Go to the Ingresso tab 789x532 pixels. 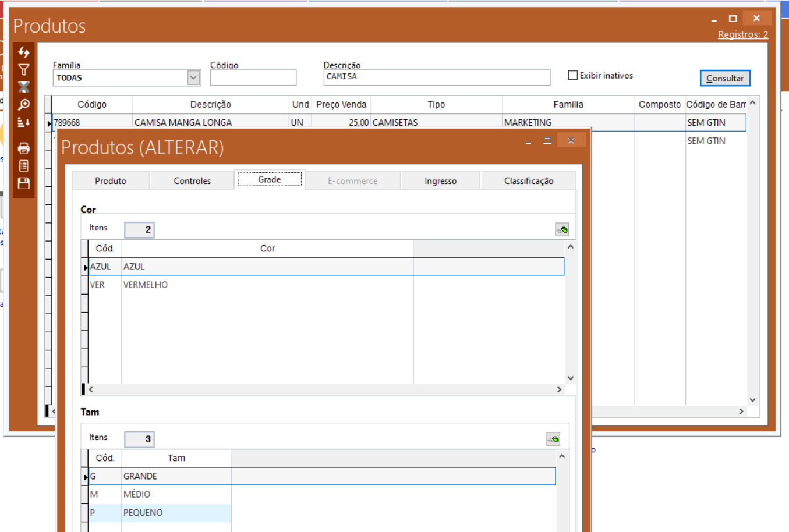[440, 181]
